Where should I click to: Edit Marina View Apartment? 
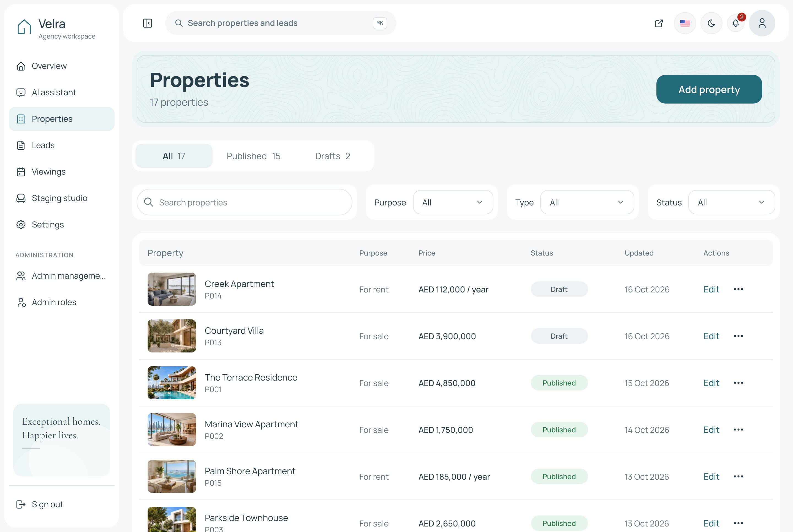point(711,430)
